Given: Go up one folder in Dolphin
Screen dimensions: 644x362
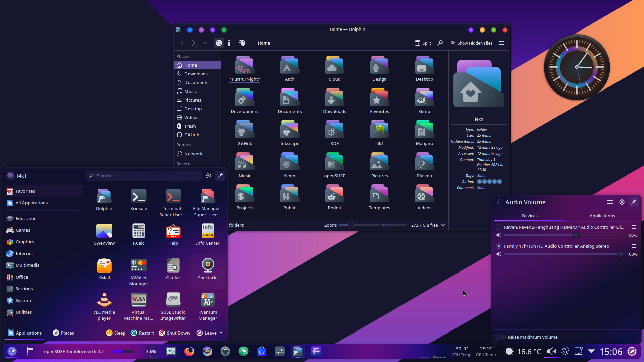Looking at the screenshot, I should coord(205,43).
